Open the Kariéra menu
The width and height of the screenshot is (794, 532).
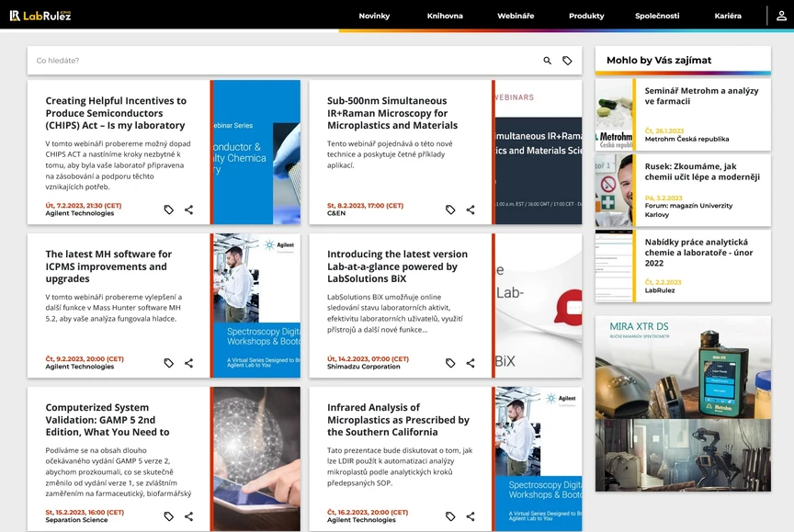point(728,16)
